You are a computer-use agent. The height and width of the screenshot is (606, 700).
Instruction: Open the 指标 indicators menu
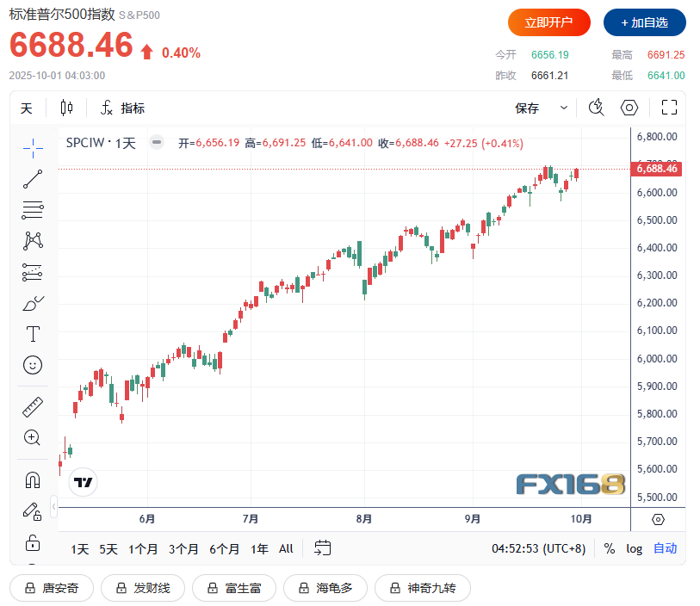[x=123, y=108]
